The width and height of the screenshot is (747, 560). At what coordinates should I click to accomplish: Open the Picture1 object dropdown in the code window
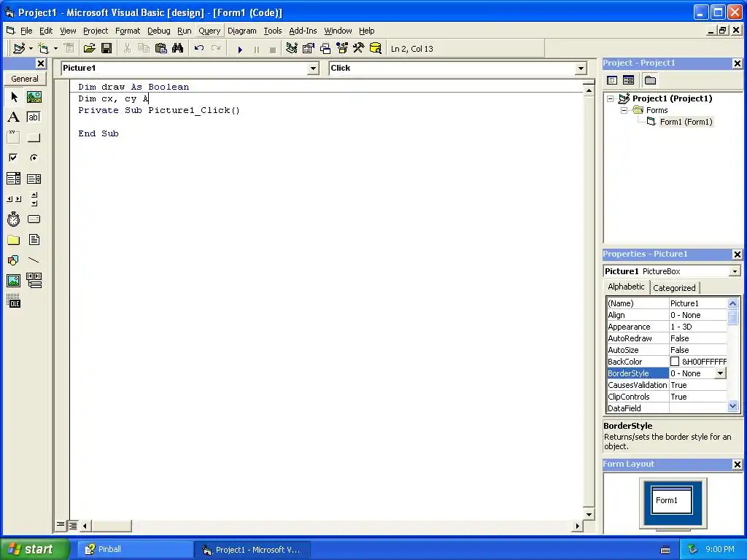coord(313,69)
